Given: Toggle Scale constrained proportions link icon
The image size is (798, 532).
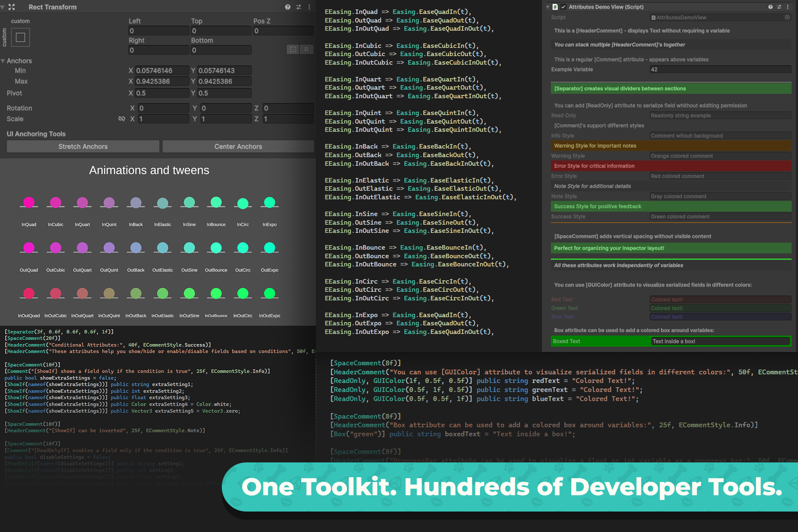Looking at the screenshot, I should point(122,119).
